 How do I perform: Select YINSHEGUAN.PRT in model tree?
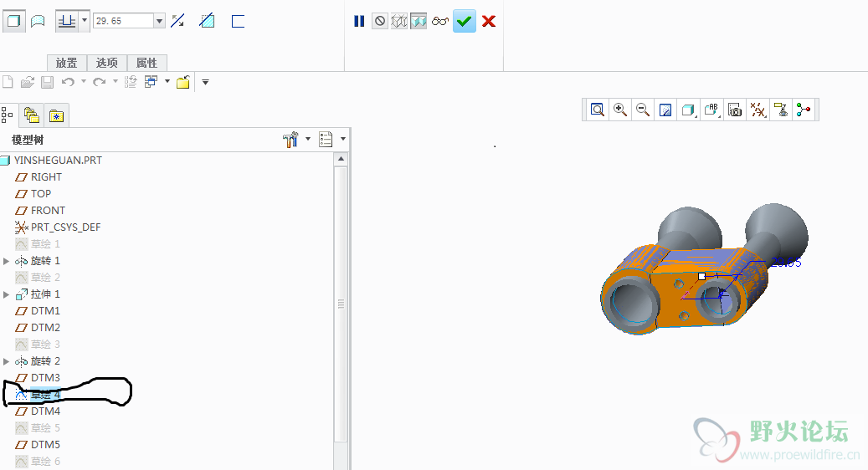[58, 161]
